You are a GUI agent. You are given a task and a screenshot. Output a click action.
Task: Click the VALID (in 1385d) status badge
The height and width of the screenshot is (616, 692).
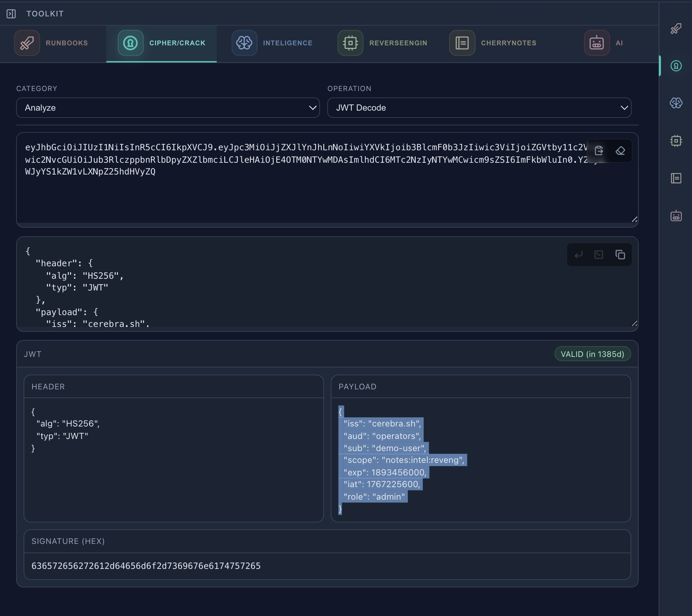coord(592,354)
